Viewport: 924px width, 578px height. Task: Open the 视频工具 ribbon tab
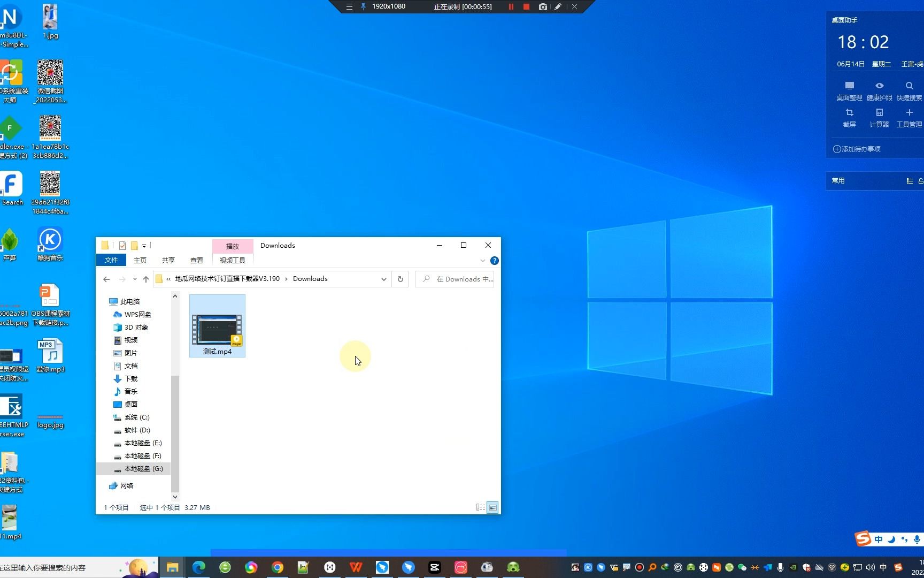(x=233, y=260)
